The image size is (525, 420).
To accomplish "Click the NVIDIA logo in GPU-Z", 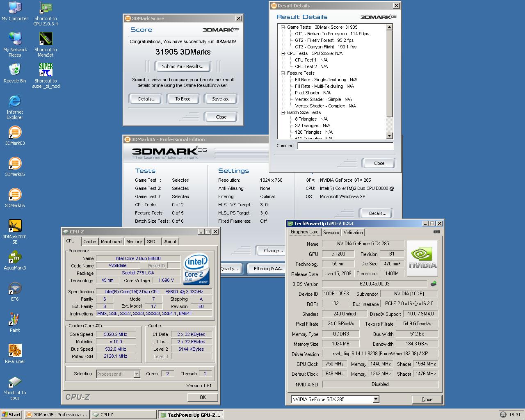I will [x=422, y=258].
